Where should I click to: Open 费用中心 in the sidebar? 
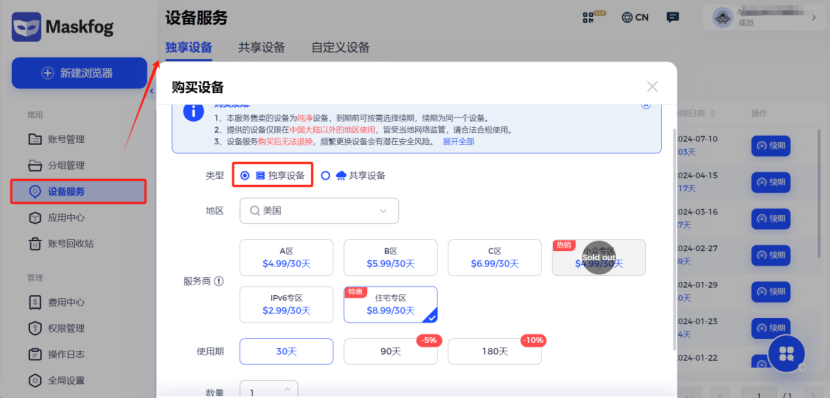56,303
